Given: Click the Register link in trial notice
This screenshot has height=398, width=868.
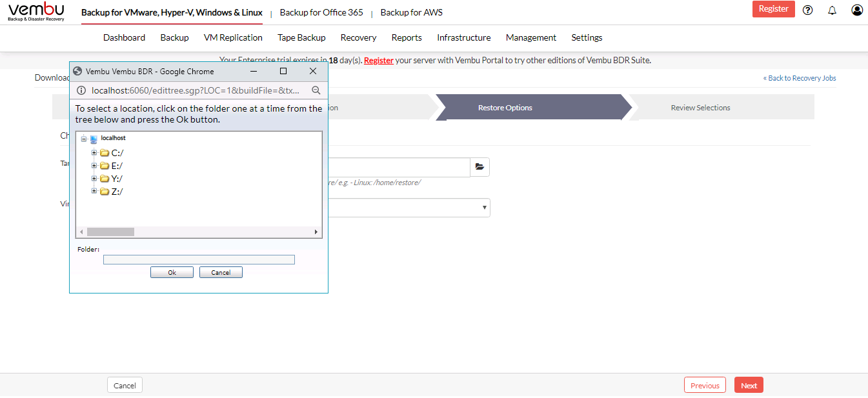Looking at the screenshot, I should coord(379,60).
